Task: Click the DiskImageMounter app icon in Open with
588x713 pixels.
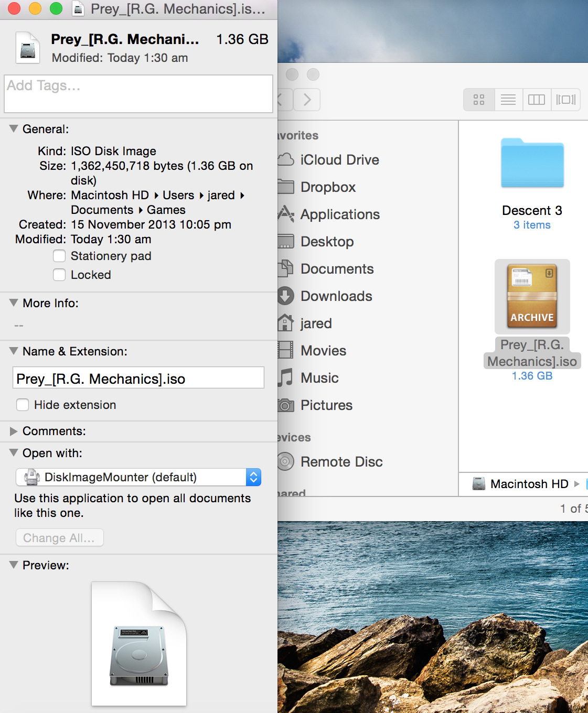Action: click(33, 477)
